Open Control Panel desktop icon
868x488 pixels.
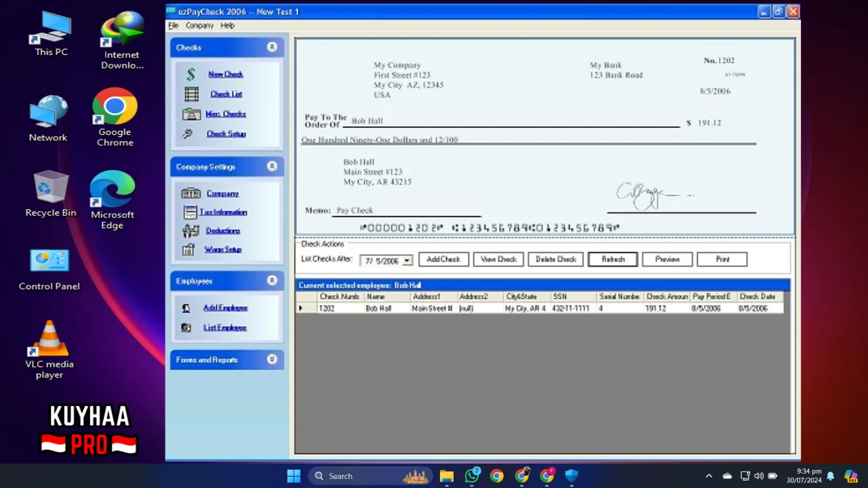[50, 270]
